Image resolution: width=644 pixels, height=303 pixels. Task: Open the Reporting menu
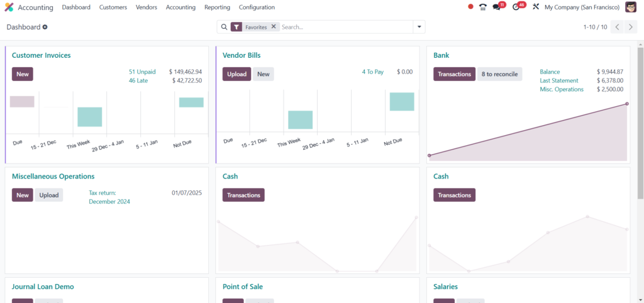click(x=217, y=8)
